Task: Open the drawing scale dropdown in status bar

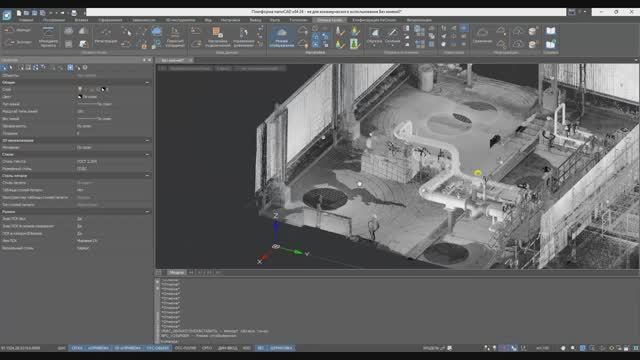Action: pos(542,348)
